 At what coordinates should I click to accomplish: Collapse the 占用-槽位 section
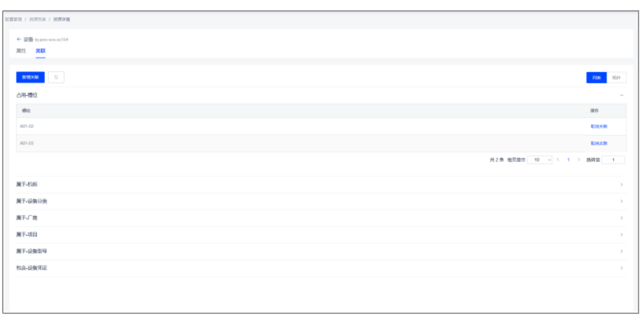[x=622, y=95]
